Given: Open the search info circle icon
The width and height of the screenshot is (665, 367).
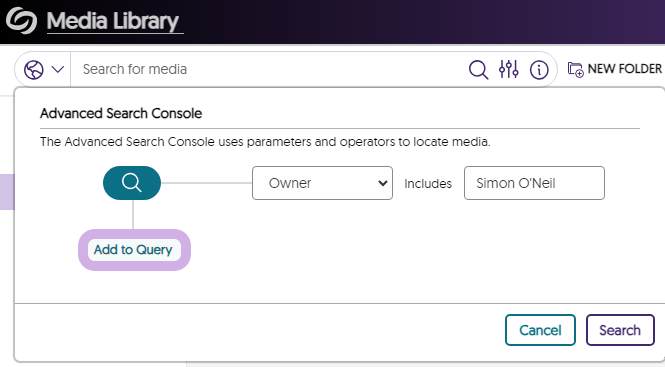Looking at the screenshot, I should pos(539,70).
